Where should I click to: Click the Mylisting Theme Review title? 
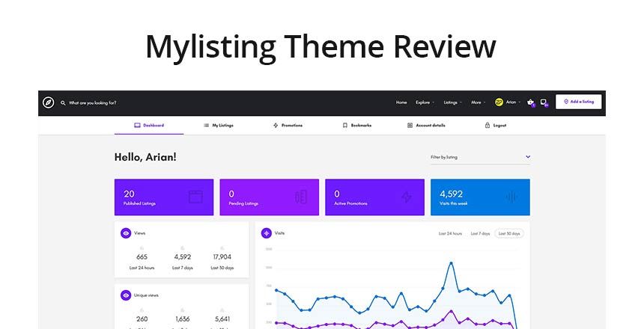pyautogui.click(x=321, y=47)
